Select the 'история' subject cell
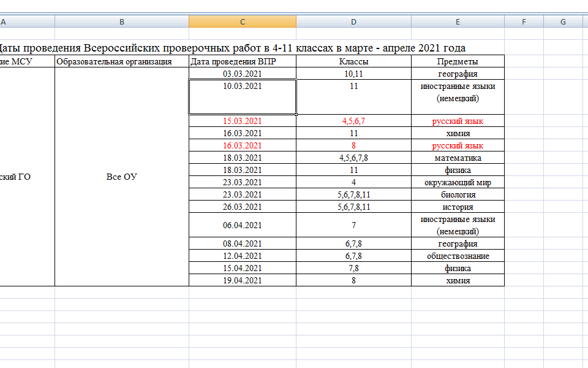 click(458, 207)
